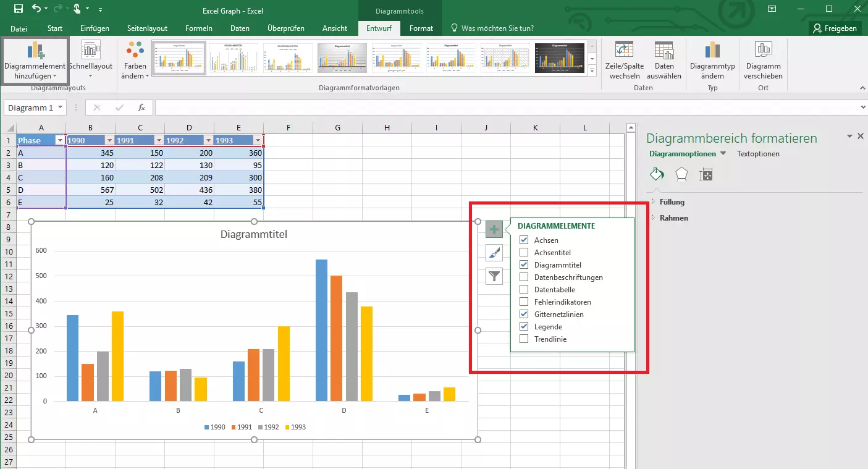
Task: Click Textoptionen in the format pane
Action: pyautogui.click(x=758, y=154)
